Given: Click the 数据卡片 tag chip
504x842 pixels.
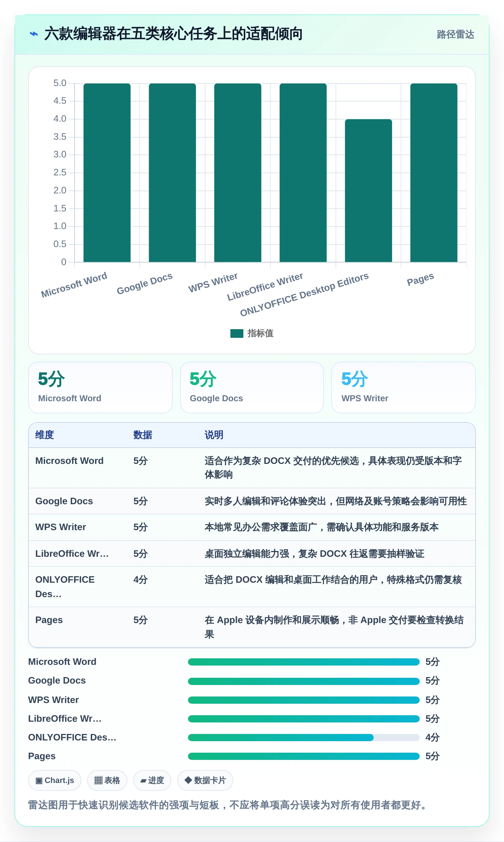Looking at the screenshot, I should 205,780.
